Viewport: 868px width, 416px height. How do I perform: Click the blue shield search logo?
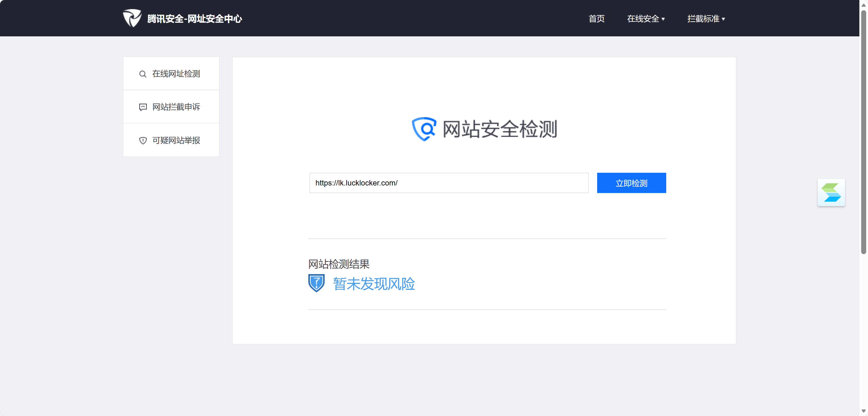424,129
